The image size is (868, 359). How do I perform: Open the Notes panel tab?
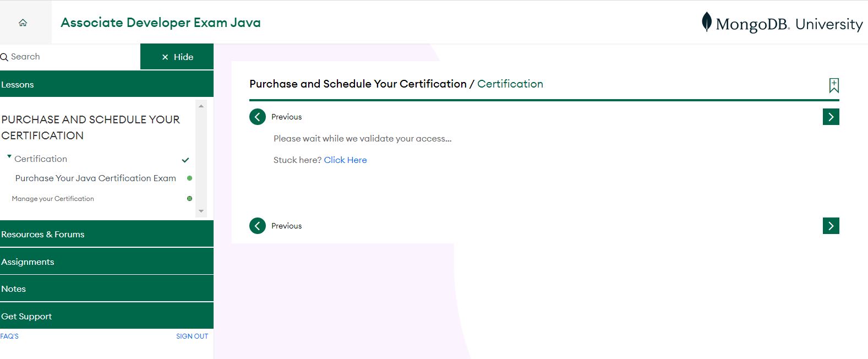click(107, 289)
